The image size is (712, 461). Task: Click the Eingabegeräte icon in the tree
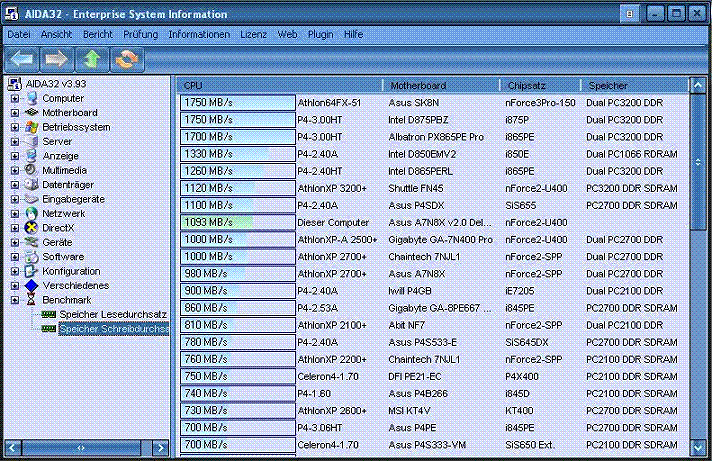click(x=31, y=199)
